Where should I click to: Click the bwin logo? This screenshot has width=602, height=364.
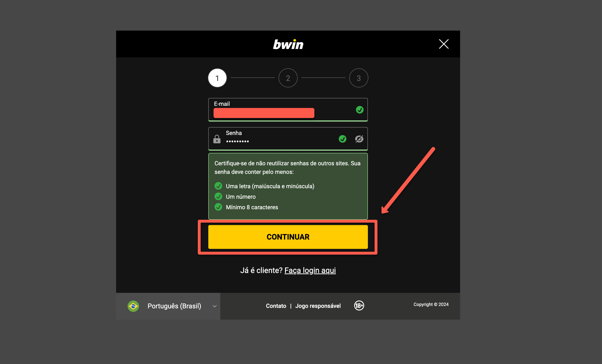tap(288, 44)
